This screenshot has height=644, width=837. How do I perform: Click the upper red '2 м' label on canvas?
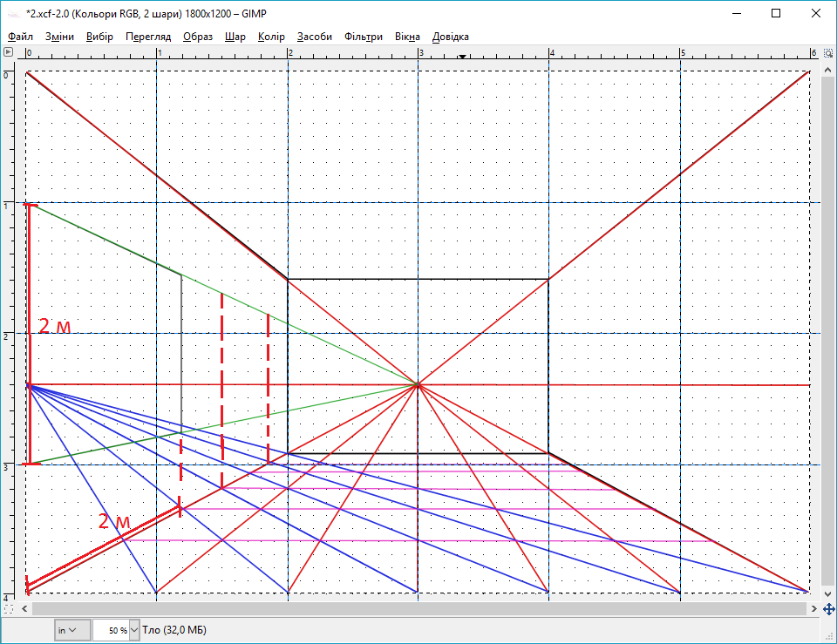(54, 326)
